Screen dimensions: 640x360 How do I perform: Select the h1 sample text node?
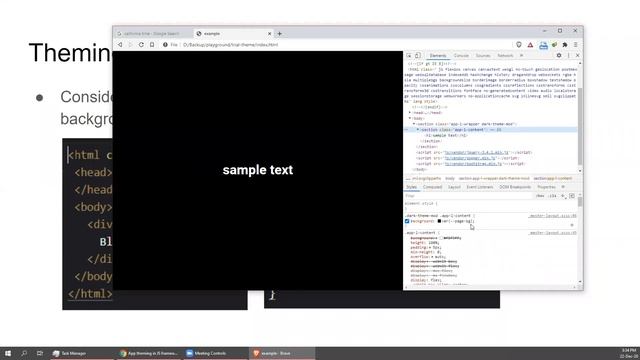447,136
